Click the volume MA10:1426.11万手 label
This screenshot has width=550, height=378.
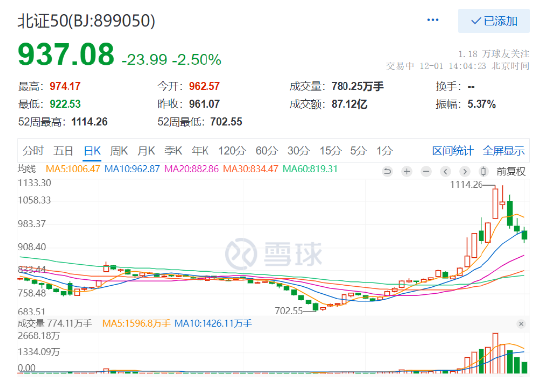213,323
